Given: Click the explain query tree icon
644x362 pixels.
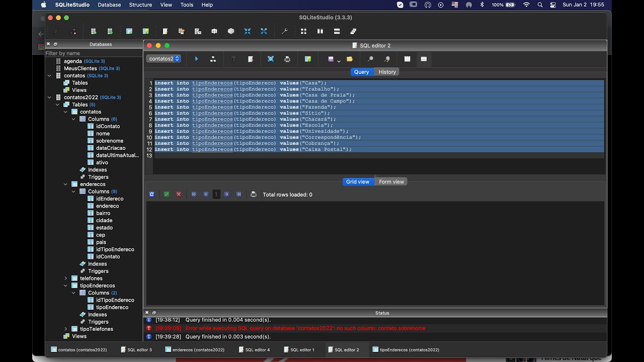Looking at the screenshot, I should (x=213, y=59).
